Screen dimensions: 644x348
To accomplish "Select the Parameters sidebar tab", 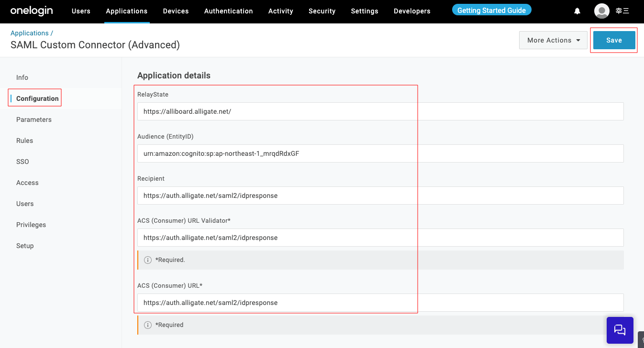I will click(x=33, y=120).
